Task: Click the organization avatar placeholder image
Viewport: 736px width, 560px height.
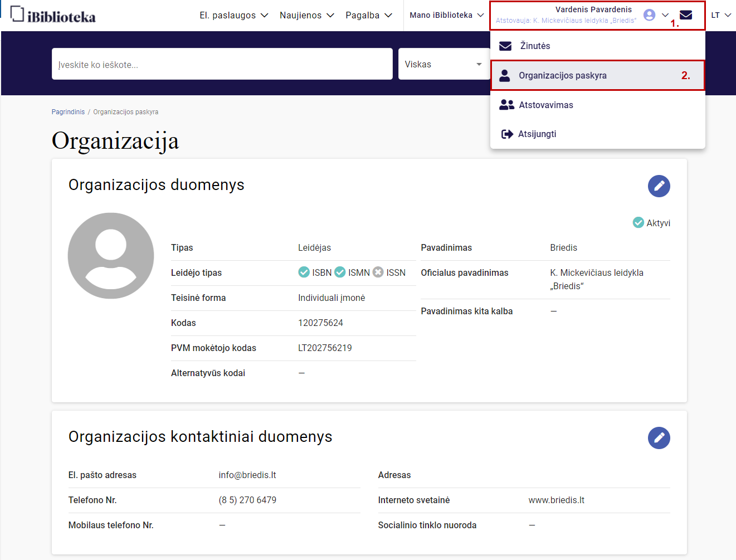Action: coord(111,256)
